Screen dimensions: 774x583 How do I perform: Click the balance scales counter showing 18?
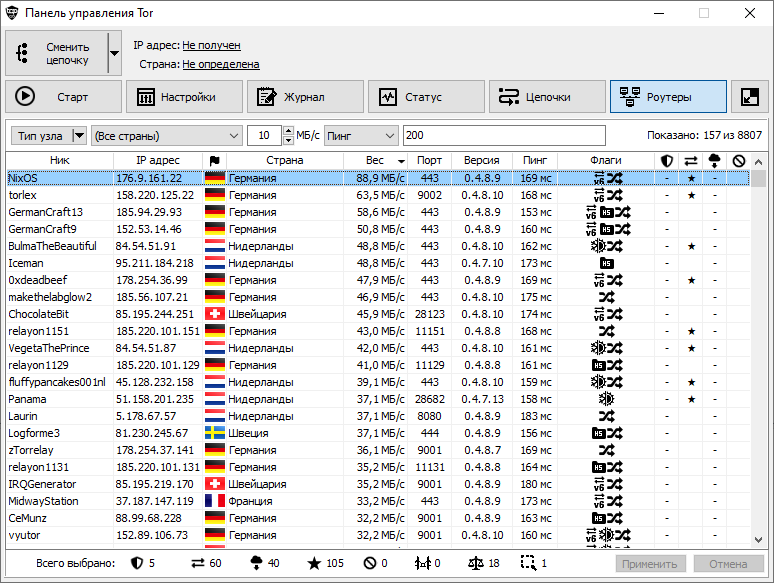(484, 563)
